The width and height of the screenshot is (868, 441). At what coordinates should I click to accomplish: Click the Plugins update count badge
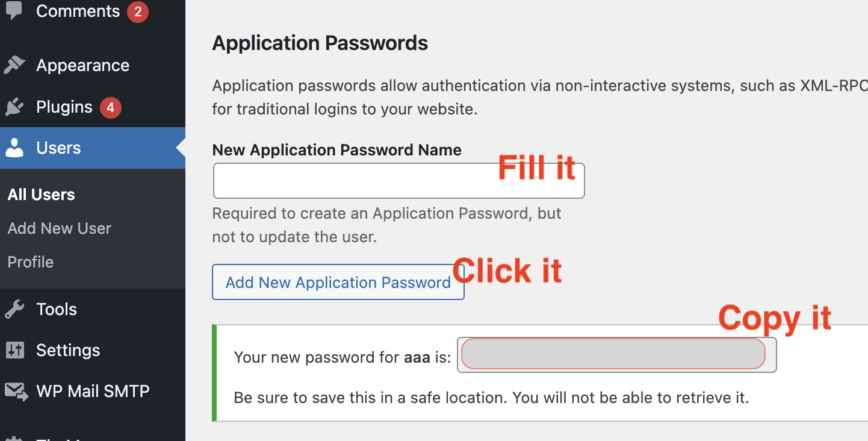coord(111,108)
